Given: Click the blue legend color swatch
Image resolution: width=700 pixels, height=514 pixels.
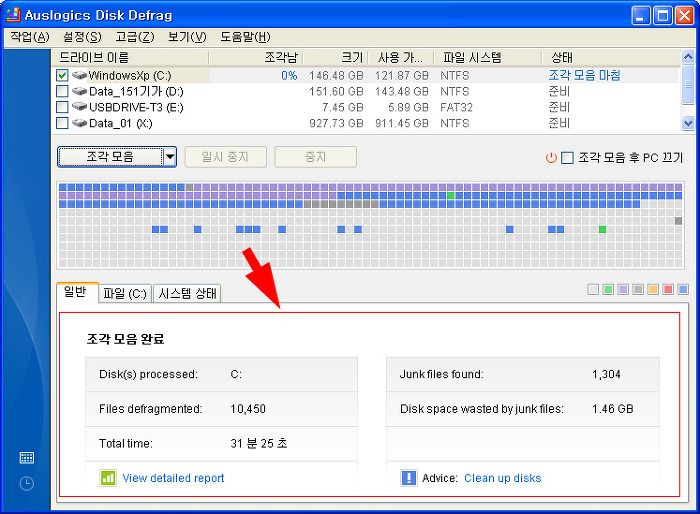Looking at the screenshot, I should pos(683,289).
